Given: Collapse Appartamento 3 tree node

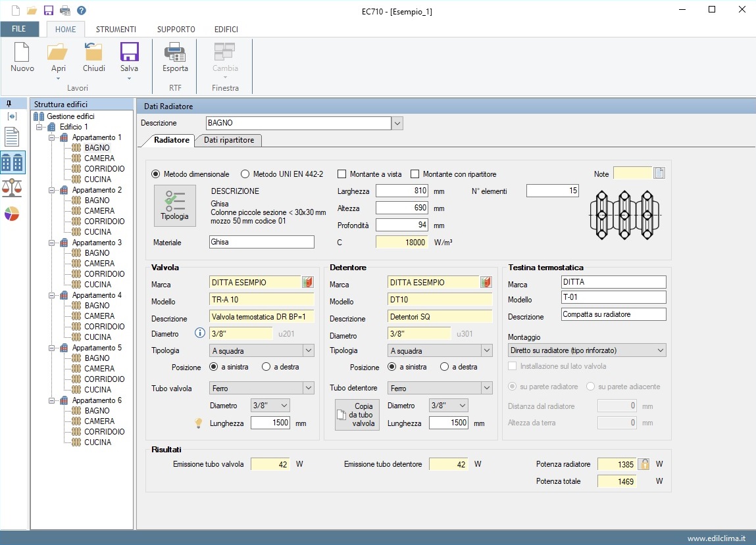Looking at the screenshot, I should point(51,243).
